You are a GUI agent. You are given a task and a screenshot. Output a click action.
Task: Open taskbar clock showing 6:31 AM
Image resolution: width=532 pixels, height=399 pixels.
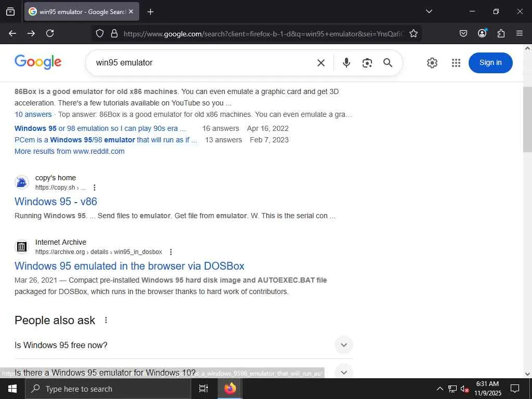coord(487,389)
